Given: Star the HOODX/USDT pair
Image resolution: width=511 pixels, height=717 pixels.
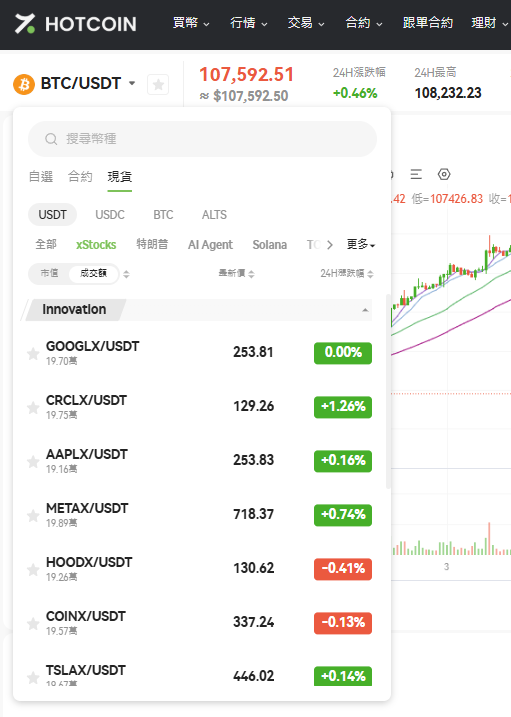Looking at the screenshot, I should (x=33, y=569).
